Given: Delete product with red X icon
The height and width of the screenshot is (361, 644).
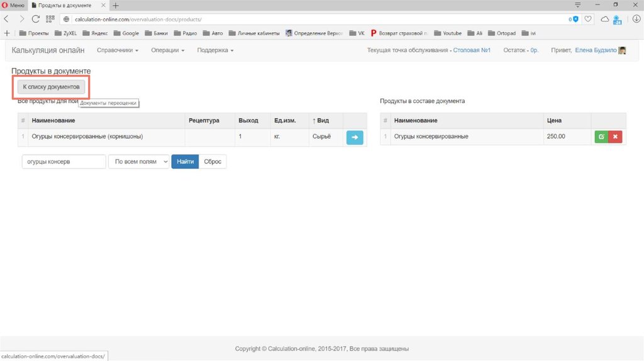Looking at the screenshot, I should coord(615,136).
